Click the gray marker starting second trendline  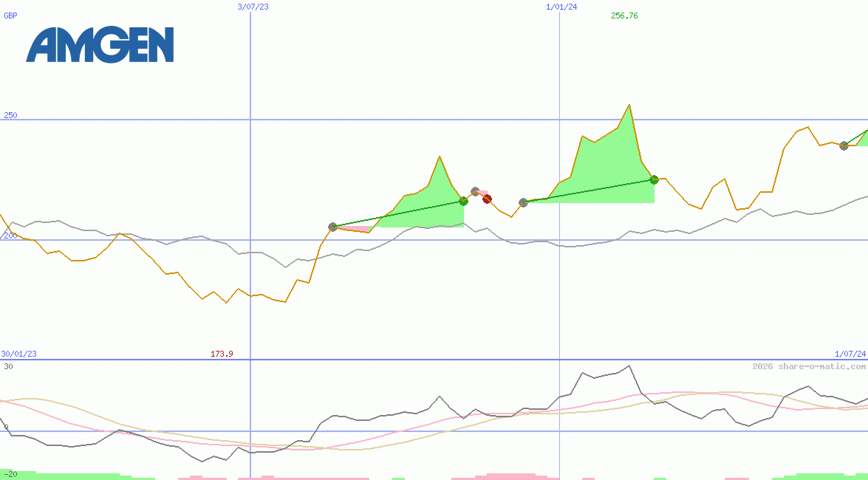tap(522, 202)
